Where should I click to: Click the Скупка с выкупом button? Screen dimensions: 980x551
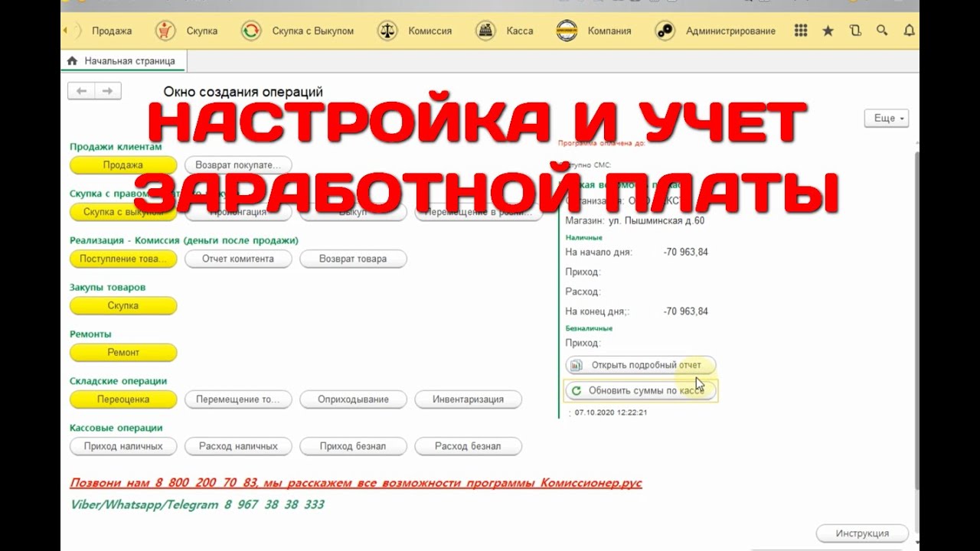coord(123,212)
